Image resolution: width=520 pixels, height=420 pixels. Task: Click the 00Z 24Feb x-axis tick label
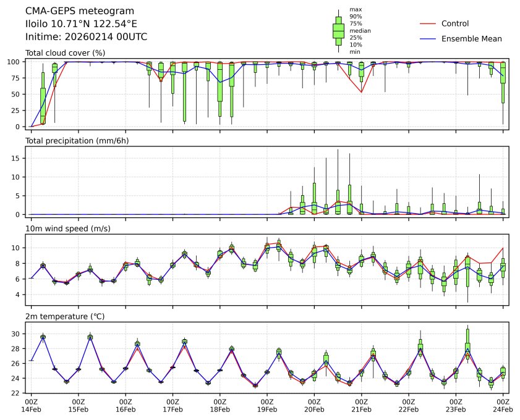503,405
